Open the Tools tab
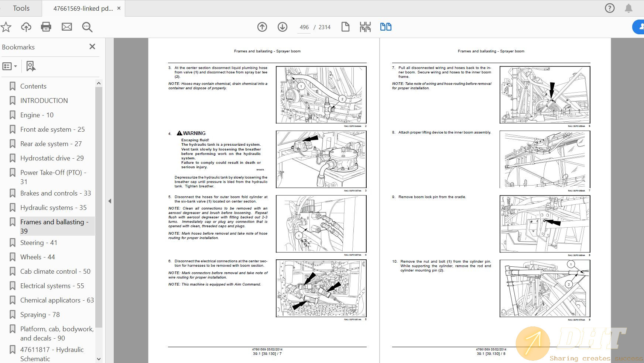The height and width of the screenshot is (363, 644). click(21, 8)
